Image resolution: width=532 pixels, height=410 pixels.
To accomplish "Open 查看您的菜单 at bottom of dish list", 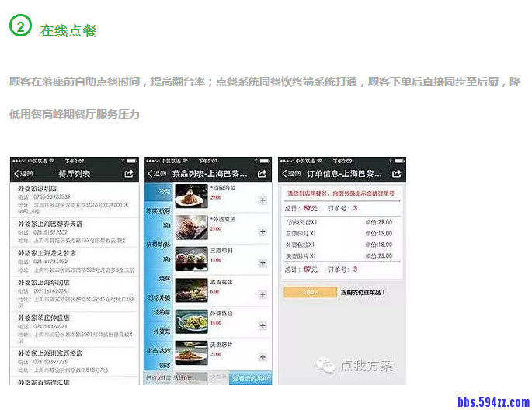I will coord(250,379).
